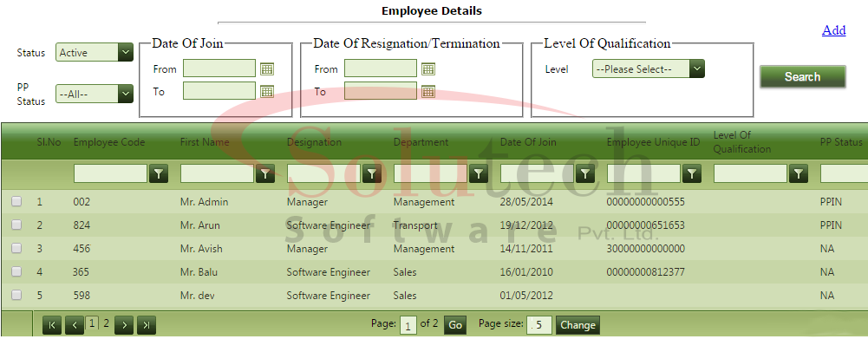Open calendar for Resignation/Termination To date

[427, 91]
